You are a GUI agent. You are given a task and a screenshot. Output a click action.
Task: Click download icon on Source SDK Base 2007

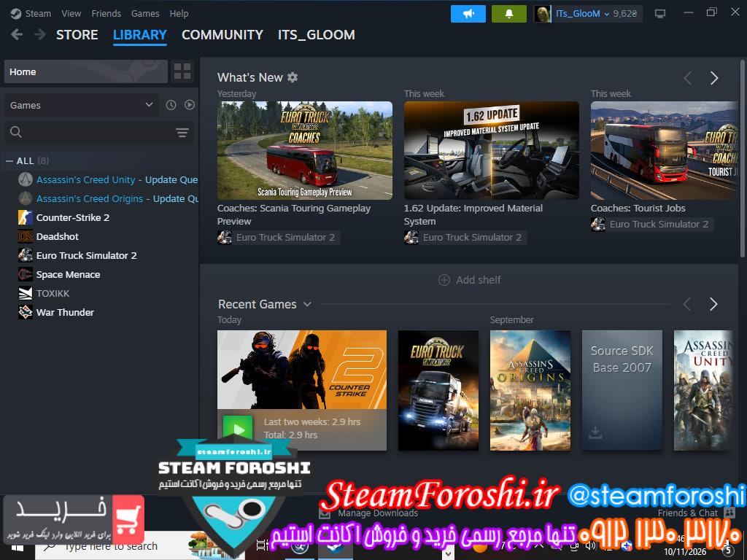click(595, 432)
